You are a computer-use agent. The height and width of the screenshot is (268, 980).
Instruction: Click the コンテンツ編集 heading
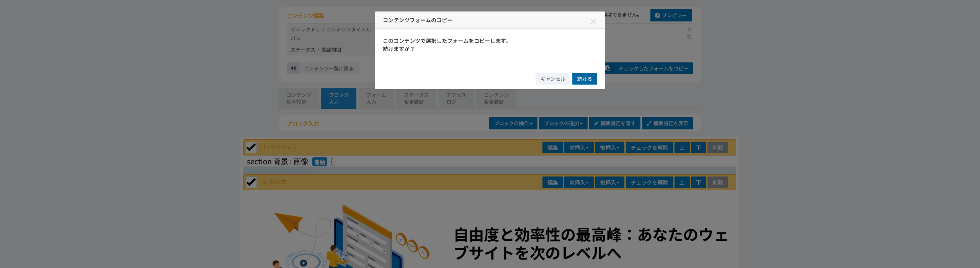(x=305, y=16)
